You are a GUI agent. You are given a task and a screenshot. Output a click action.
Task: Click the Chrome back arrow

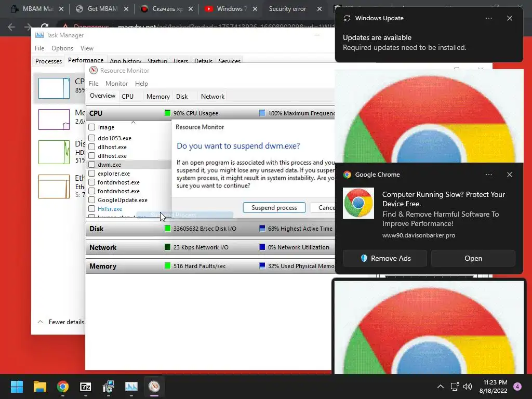coord(11,27)
